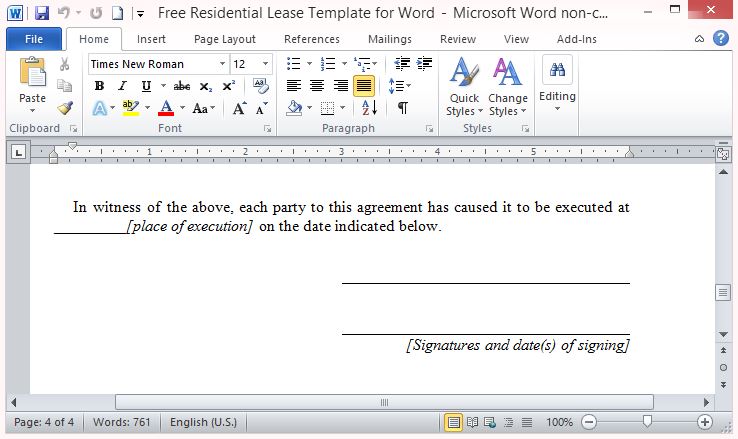Expand the font color palette arrow
Screen dimensions: 738x439
(x=182, y=108)
